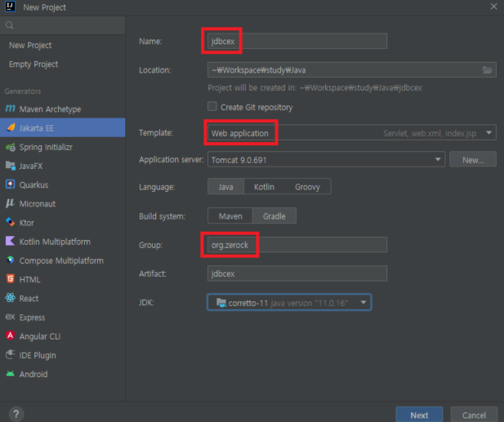Click the Location path field
This screenshot has width=504, height=422.
[x=352, y=70]
